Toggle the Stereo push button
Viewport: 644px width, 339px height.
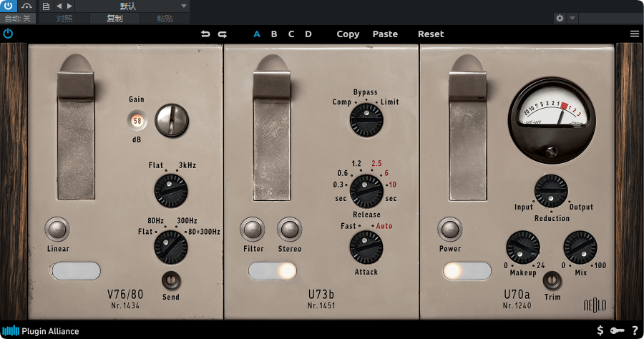290,230
